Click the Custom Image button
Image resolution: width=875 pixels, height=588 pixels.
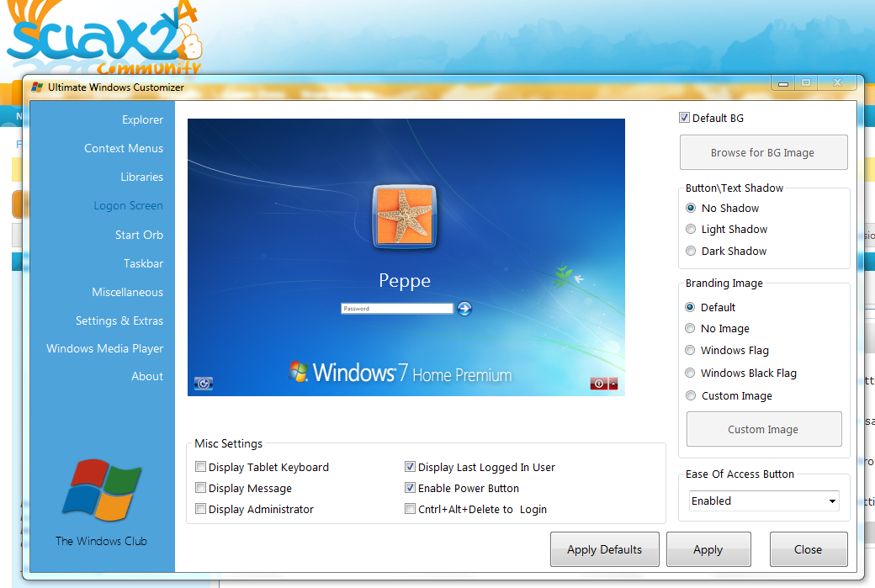(x=763, y=429)
